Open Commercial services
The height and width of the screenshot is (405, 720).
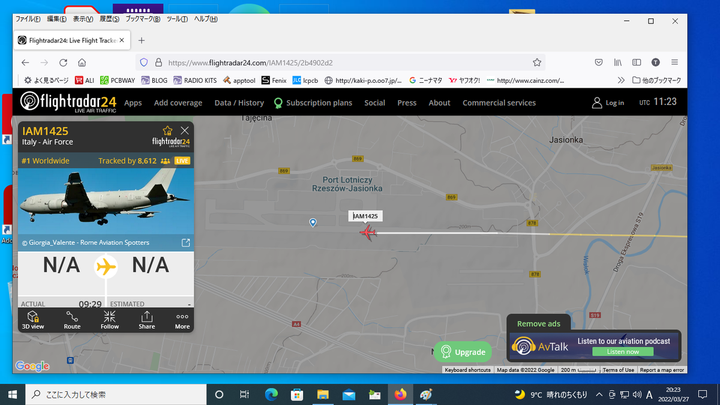pos(499,103)
